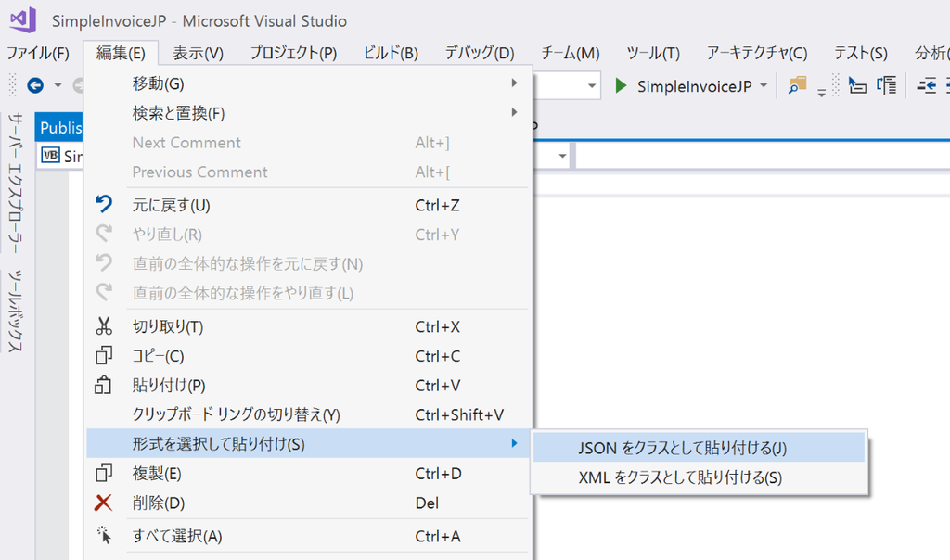Click the SimpleInvoiceJP start button label
This screenshot has width=950, height=560.
click(x=694, y=86)
